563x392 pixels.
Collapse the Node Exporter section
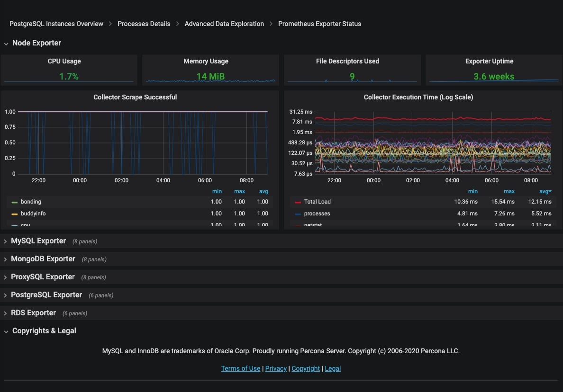pyautogui.click(x=36, y=43)
